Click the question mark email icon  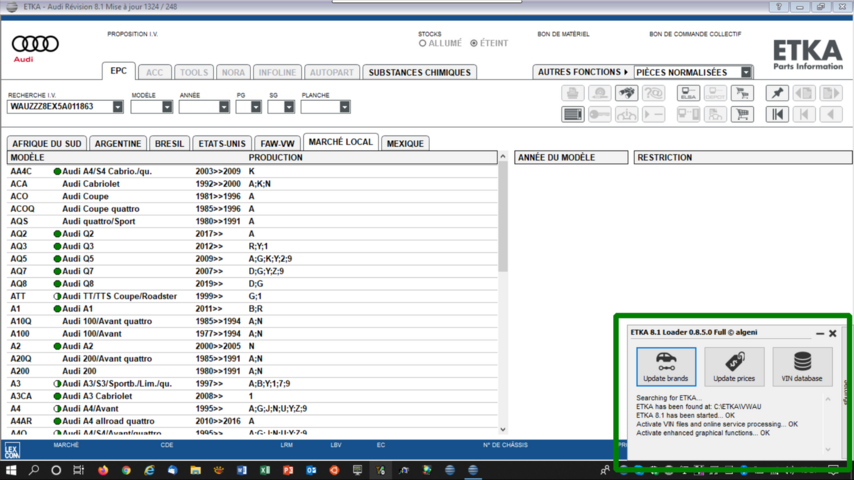[x=654, y=93]
